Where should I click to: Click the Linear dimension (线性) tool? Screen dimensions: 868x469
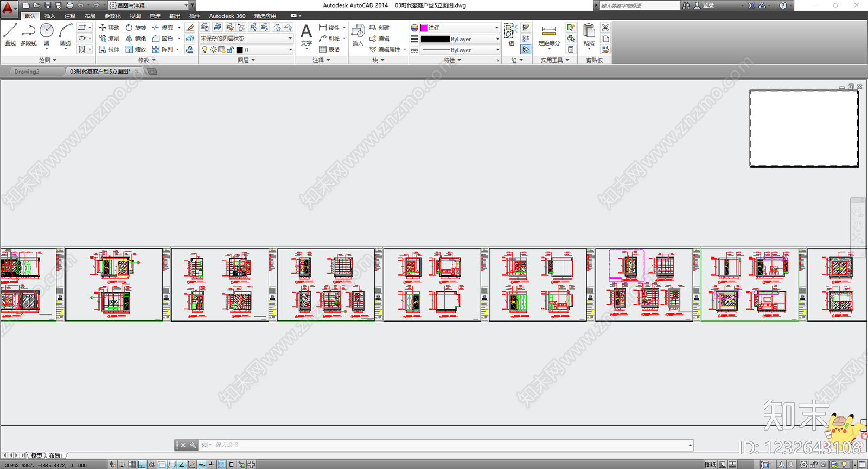[x=330, y=28]
